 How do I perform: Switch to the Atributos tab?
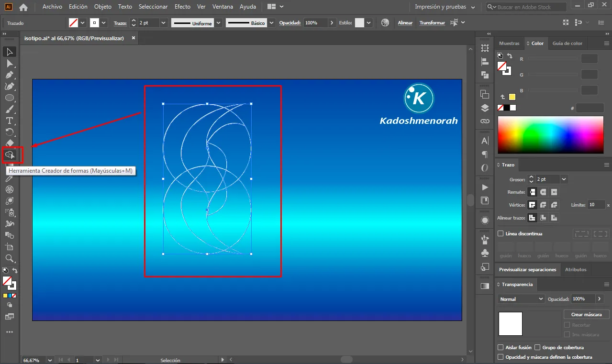pyautogui.click(x=576, y=269)
